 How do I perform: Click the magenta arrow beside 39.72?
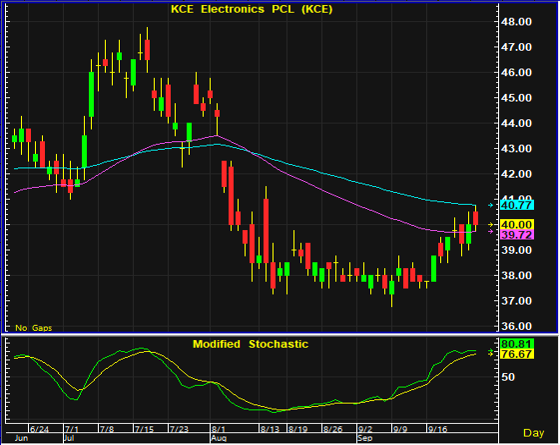point(491,231)
